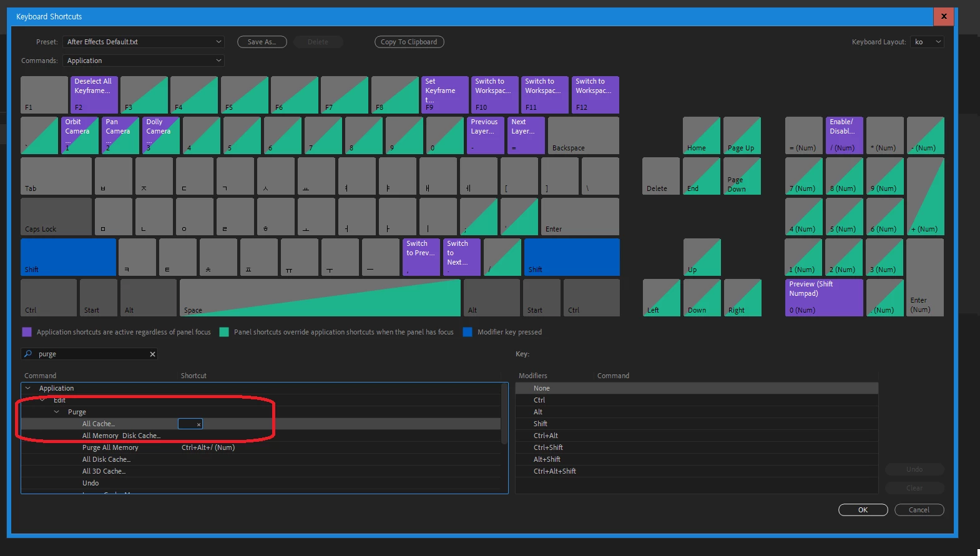Viewport: 980px width, 556px height.
Task: Select the Alt+Shift modifier row
Action: (697, 459)
